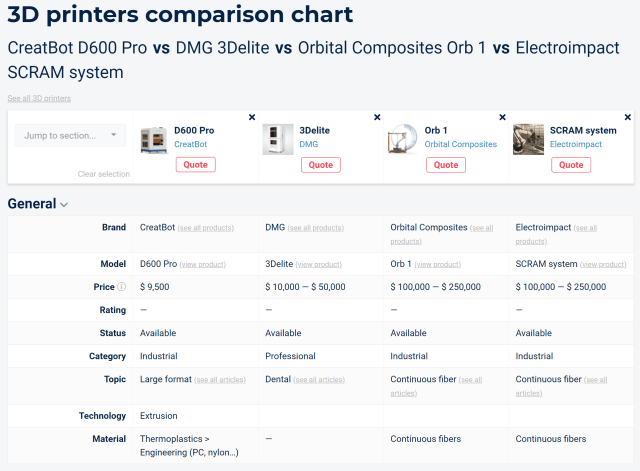Remove SCRAM system from comparison
The width and height of the screenshot is (640, 471).
(628, 117)
